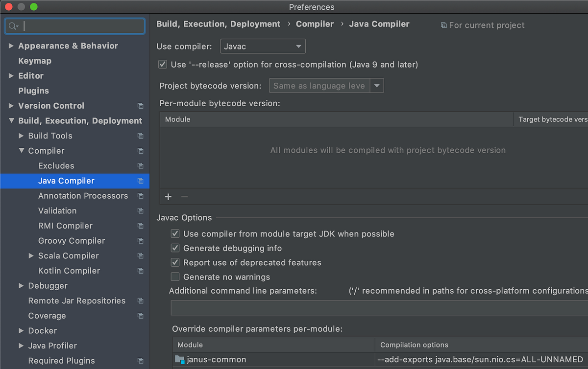Uncheck 'Generate debugging info'
The image size is (588, 369).
click(x=175, y=248)
